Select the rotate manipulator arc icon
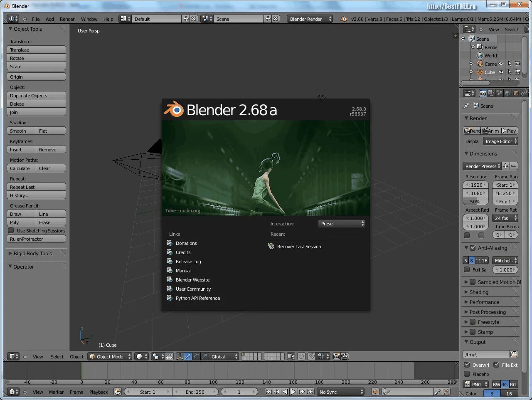 pyautogui.click(x=196, y=356)
